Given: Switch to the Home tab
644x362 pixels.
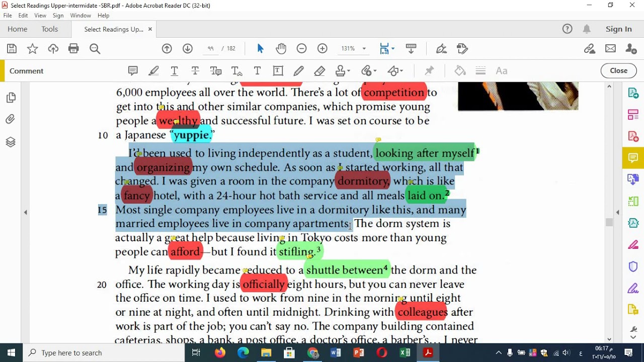Looking at the screenshot, I should [x=18, y=29].
